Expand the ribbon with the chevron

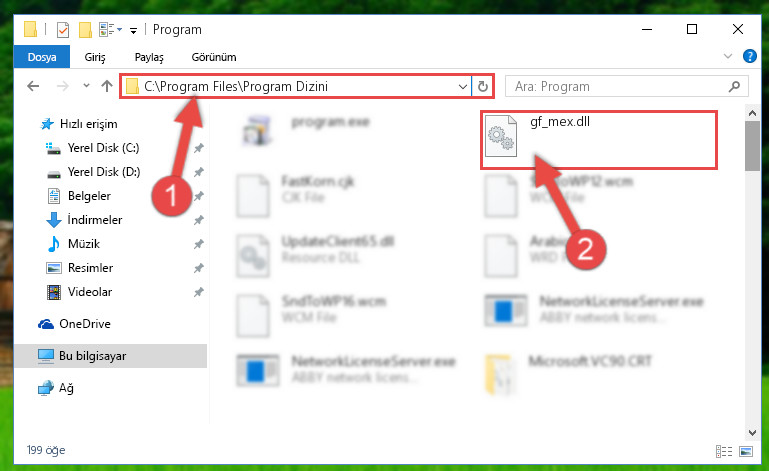(x=728, y=56)
